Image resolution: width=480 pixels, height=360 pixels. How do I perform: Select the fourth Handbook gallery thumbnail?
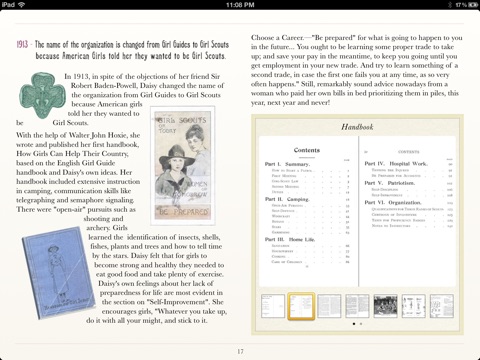click(x=357, y=306)
